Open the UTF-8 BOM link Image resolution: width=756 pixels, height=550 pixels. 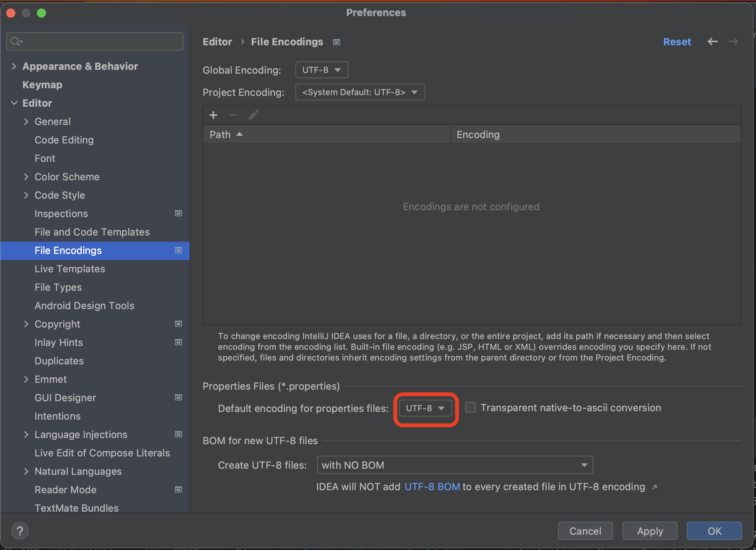pos(432,486)
